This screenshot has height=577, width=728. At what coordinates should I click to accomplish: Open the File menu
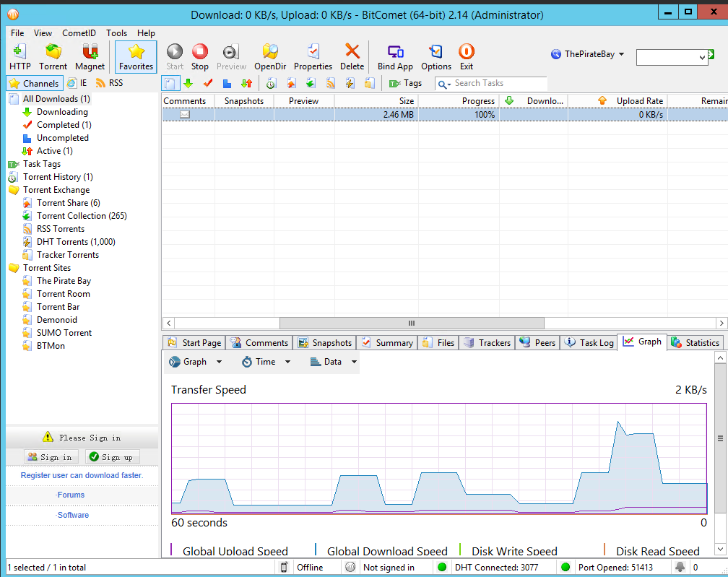click(17, 33)
